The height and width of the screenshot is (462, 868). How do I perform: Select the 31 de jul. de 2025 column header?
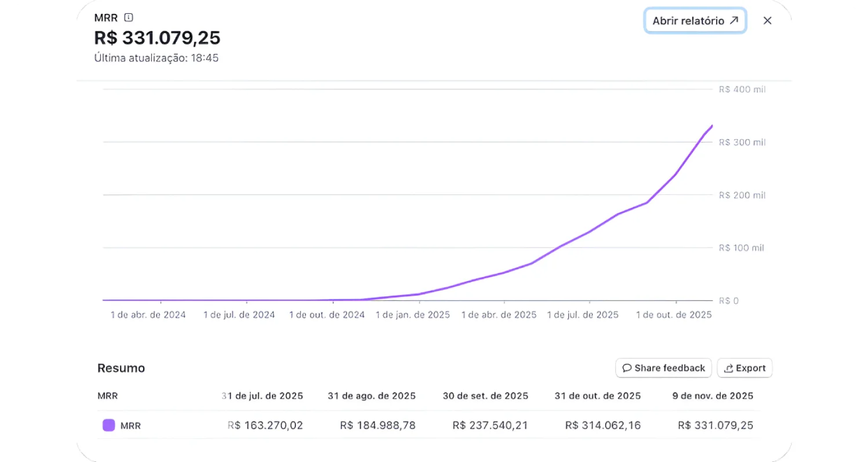click(x=262, y=396)
